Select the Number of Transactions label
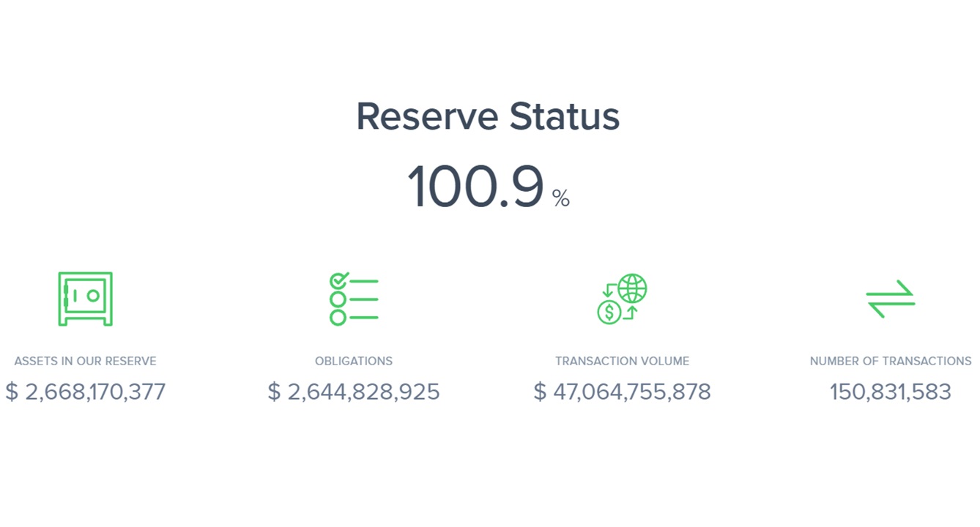Image resolution: width=980 pixels, height=527 pixels. (890, 361)
